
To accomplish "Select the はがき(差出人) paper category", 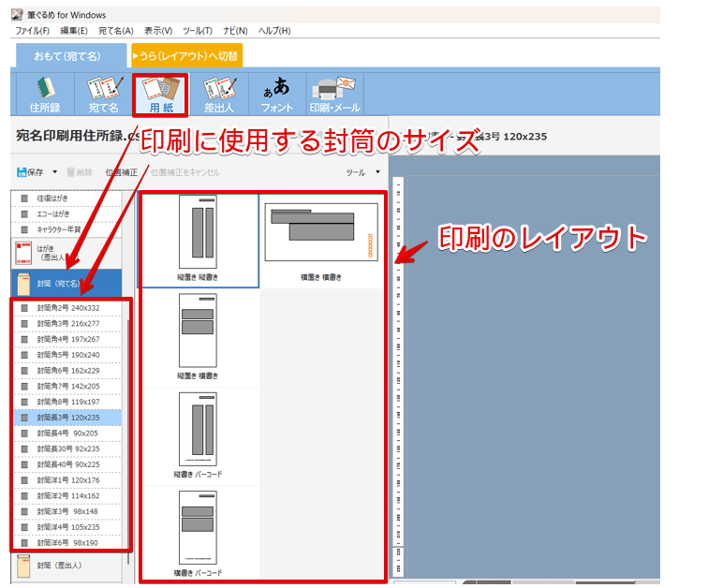I will coord(66,253).
